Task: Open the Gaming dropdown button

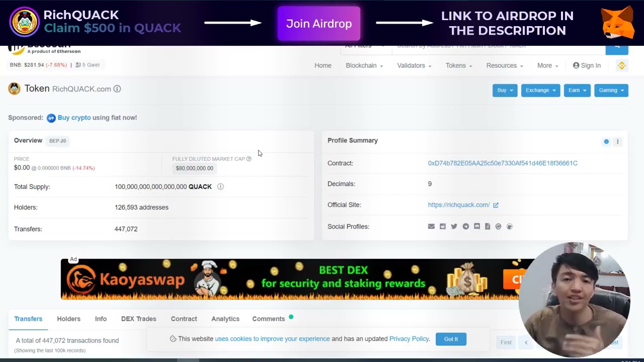Action: point(611,90)
